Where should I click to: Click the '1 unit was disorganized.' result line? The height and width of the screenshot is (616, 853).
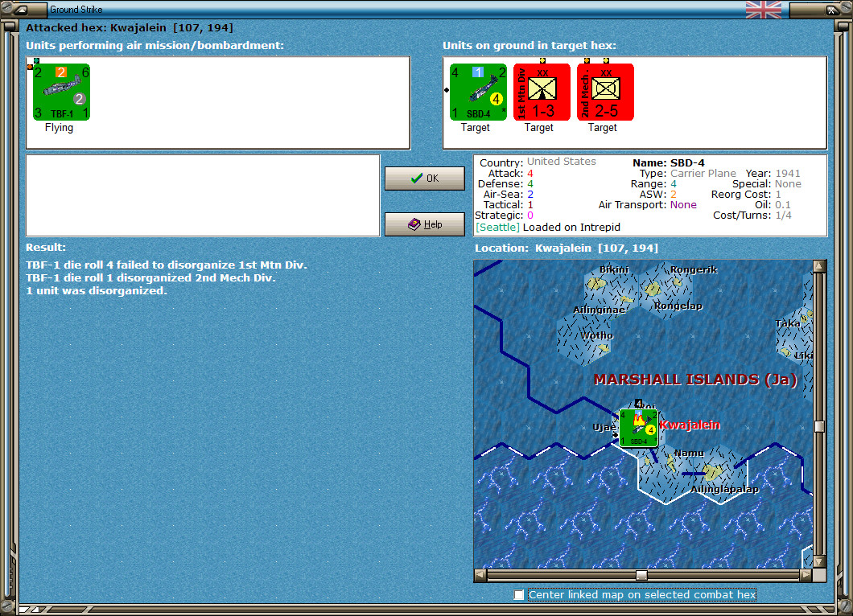point(97,291)
